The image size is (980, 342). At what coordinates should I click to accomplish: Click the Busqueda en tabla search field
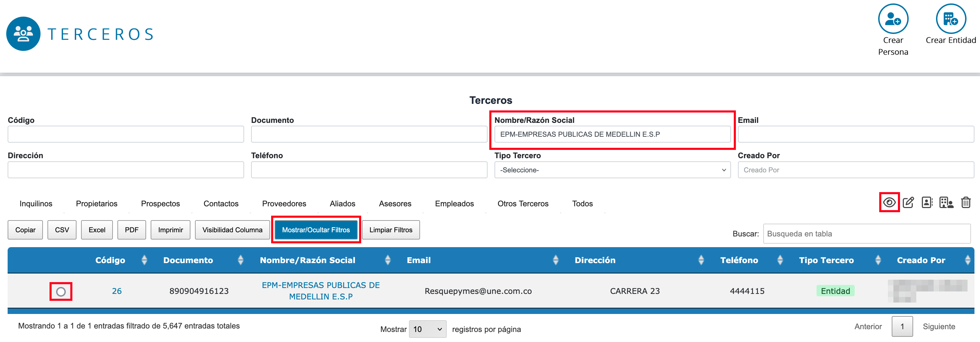pos(866,234)
